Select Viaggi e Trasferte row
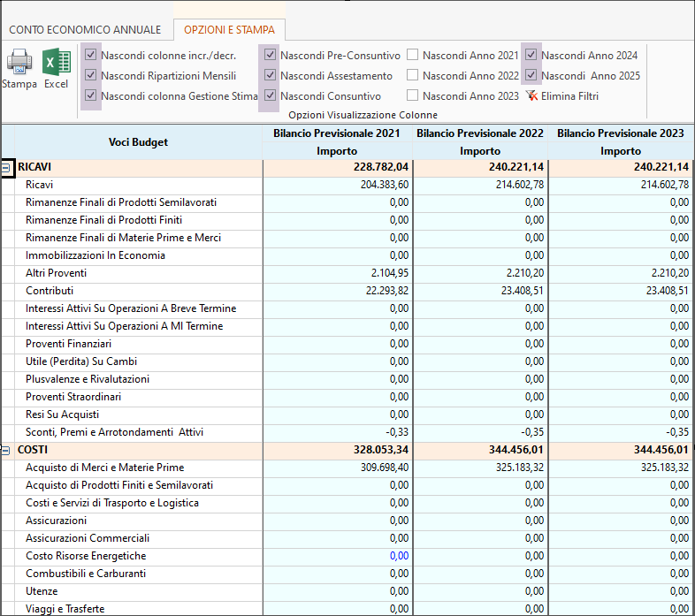The image size is (695, 616). [65, 609]
